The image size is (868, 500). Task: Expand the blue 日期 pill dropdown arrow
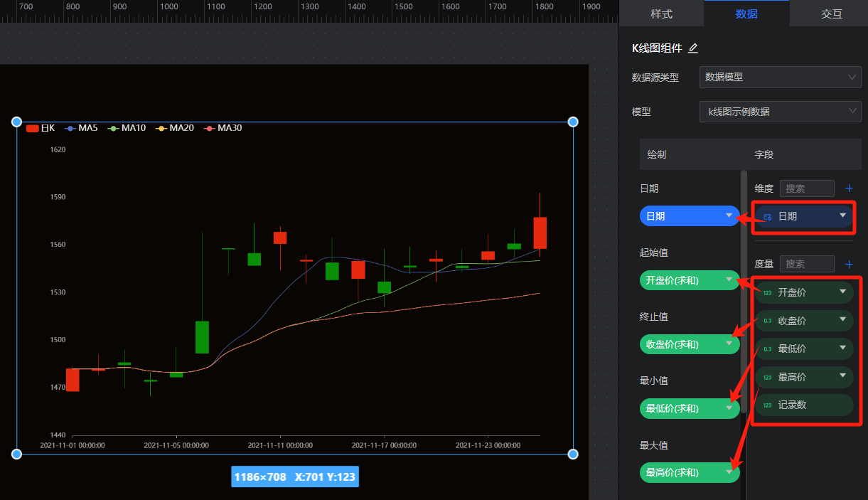click(x=729, y=216)
